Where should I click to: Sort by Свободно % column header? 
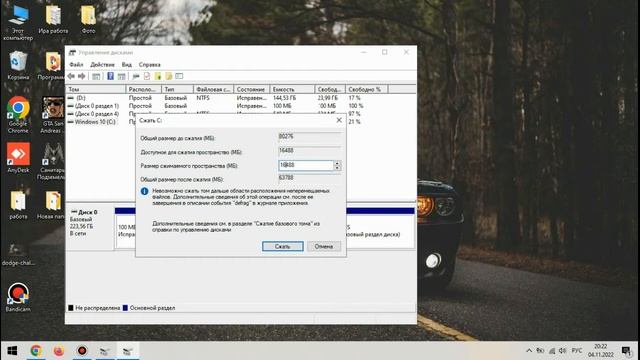[367, 89]
